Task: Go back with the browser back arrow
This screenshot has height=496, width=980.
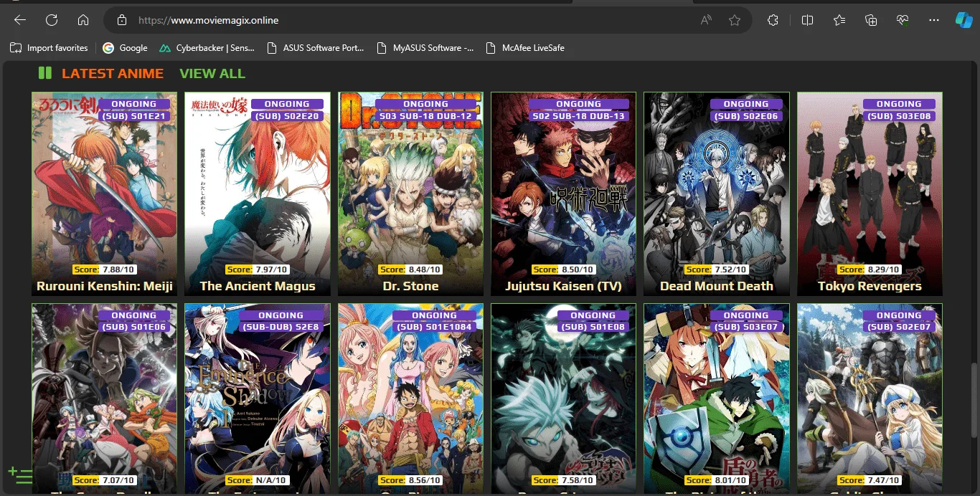Action: pos(20,20)
